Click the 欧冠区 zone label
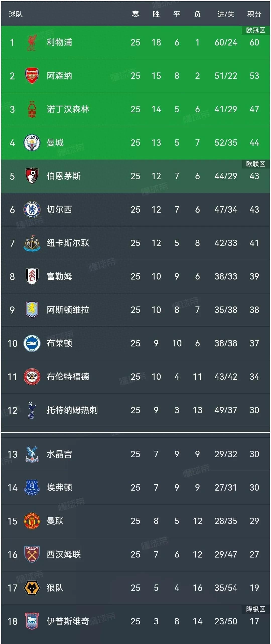Image resolution: width=271 pixels, height=644 pixels. [x=255, y=30]
